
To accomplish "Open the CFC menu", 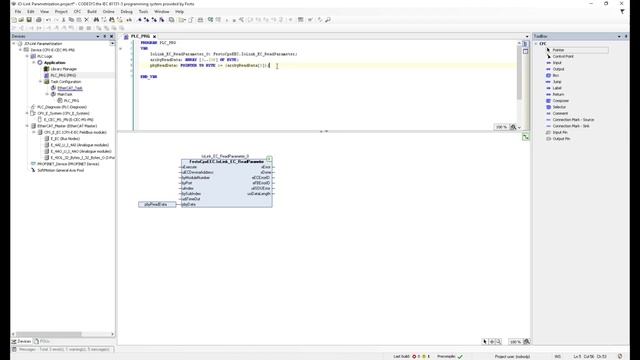I will [77, 11].
